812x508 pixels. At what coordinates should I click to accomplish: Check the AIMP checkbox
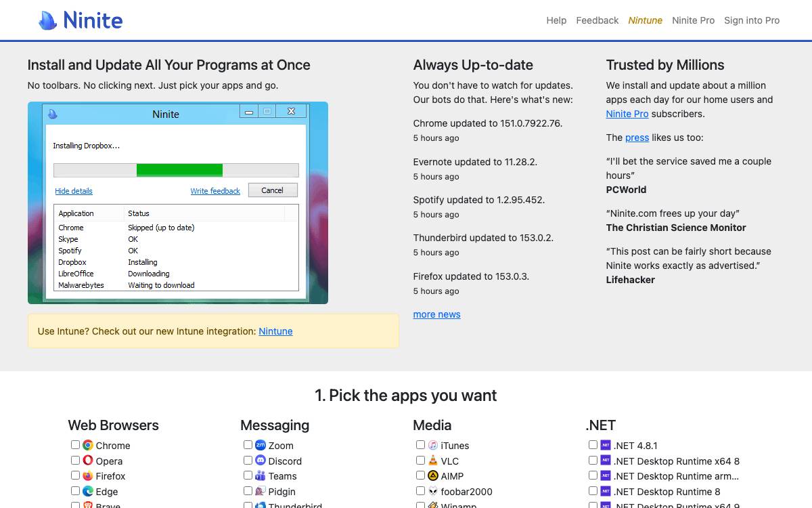coord(420,475)
